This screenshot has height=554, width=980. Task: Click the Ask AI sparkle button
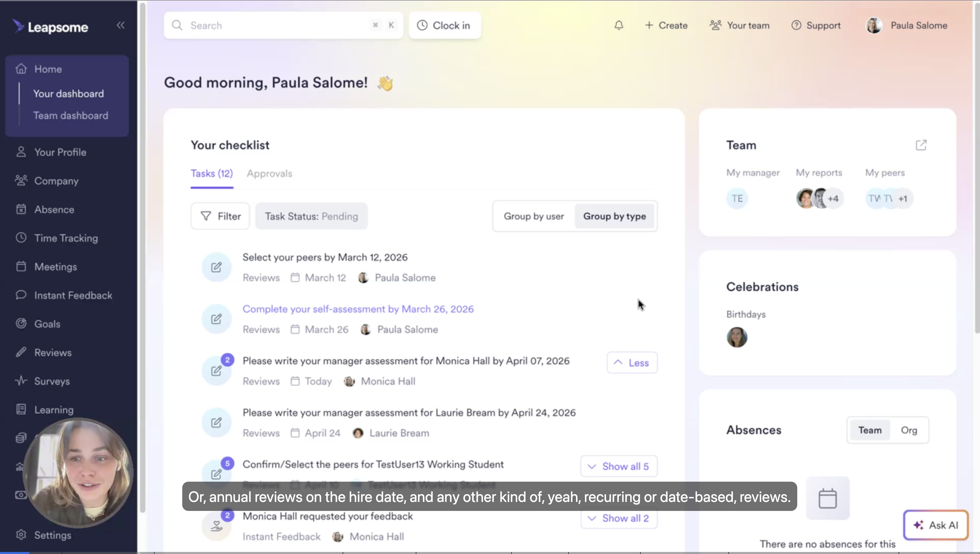[935, 525]
